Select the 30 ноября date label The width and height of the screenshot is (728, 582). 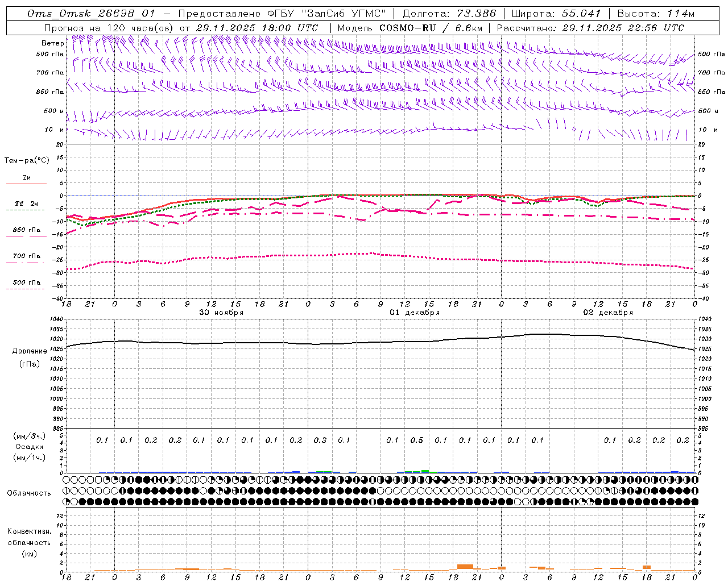click(x=221, y=313)
